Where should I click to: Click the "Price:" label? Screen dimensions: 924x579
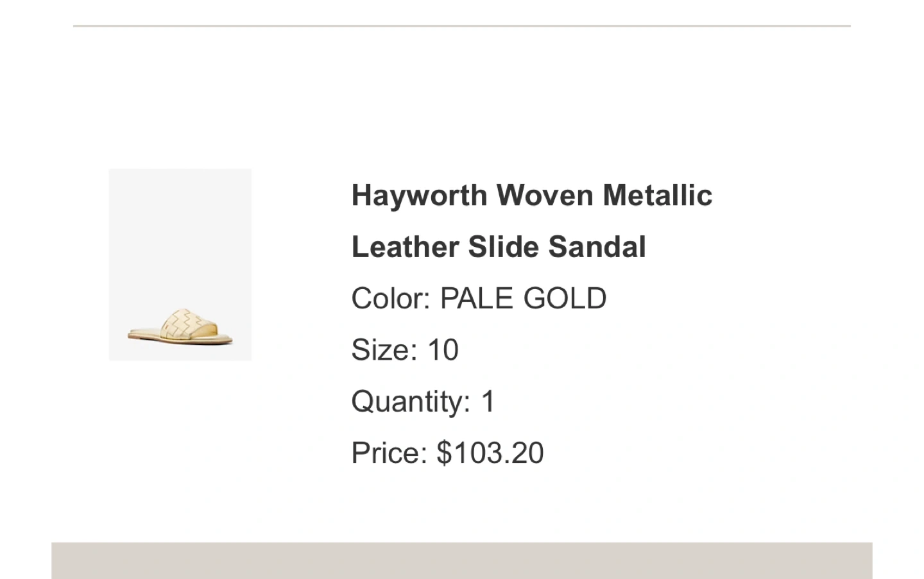(x=389, y=453)
